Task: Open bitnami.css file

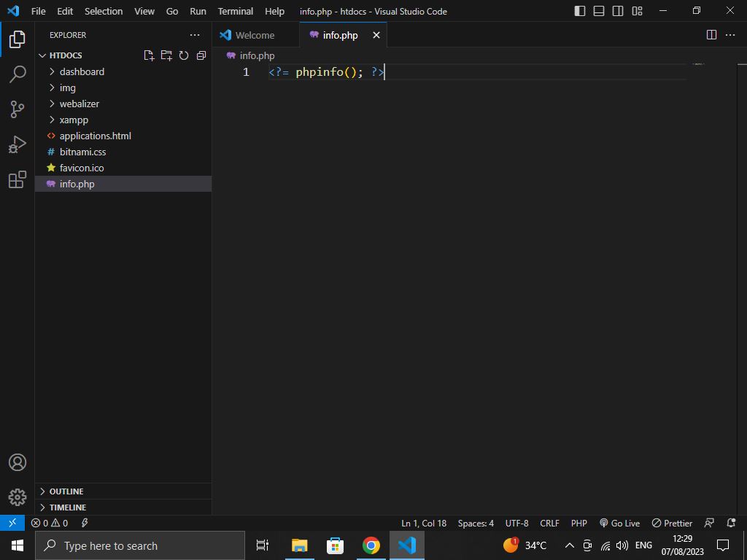Action: pyautogui.click(x=123, y=152)
